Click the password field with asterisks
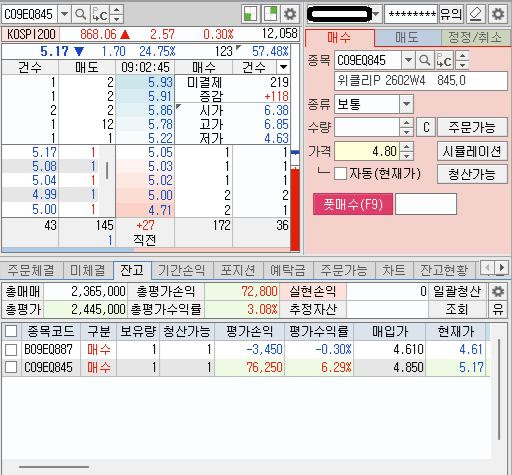The height and width of the screenshot is (475, 512). point(411,14)
